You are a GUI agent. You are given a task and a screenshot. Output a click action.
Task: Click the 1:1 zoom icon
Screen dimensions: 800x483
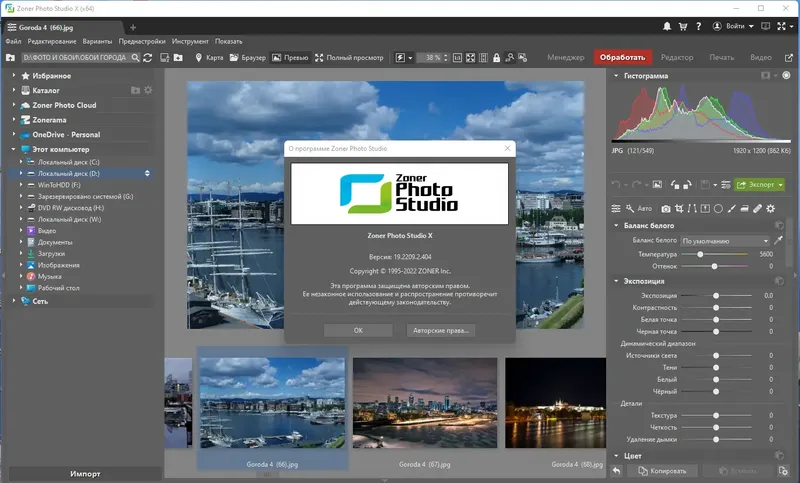pos(457,58)
